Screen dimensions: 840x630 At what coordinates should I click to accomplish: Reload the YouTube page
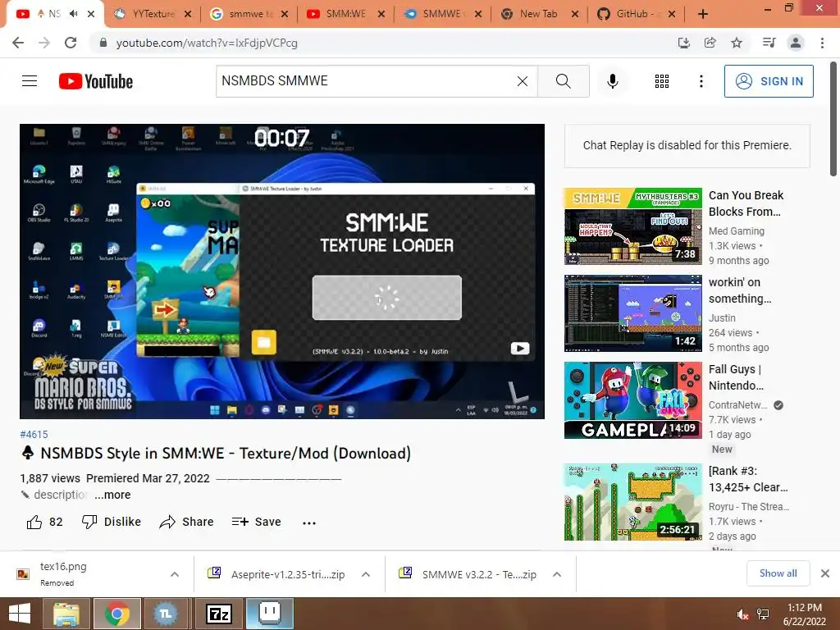coord(71,43)
